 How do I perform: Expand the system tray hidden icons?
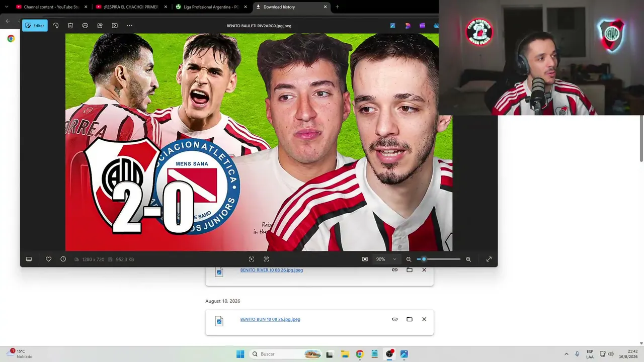click(567, 354)
